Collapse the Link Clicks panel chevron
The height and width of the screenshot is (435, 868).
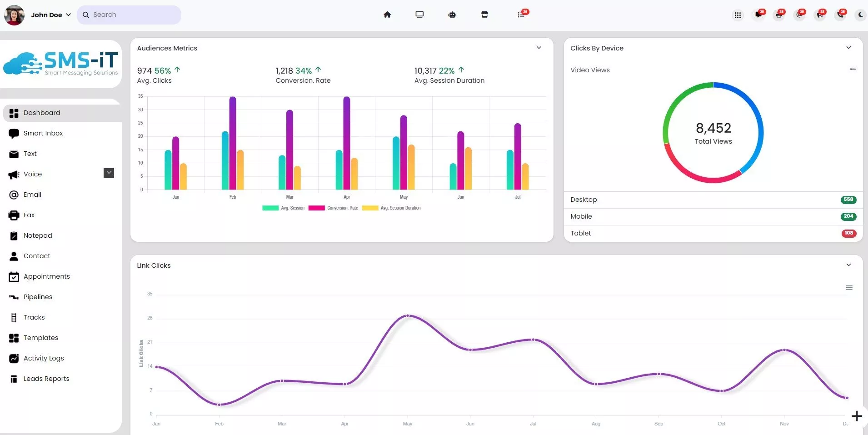(x=848, y=265)
